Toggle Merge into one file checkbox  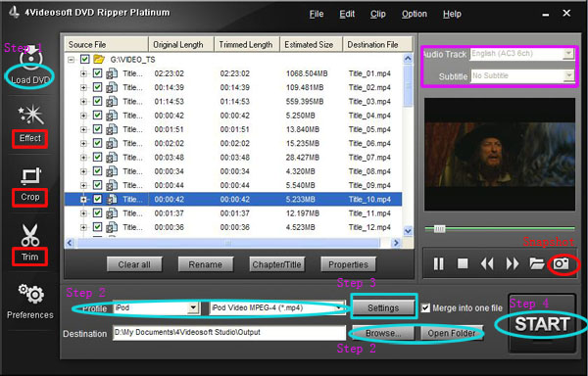tap(425, 307)
